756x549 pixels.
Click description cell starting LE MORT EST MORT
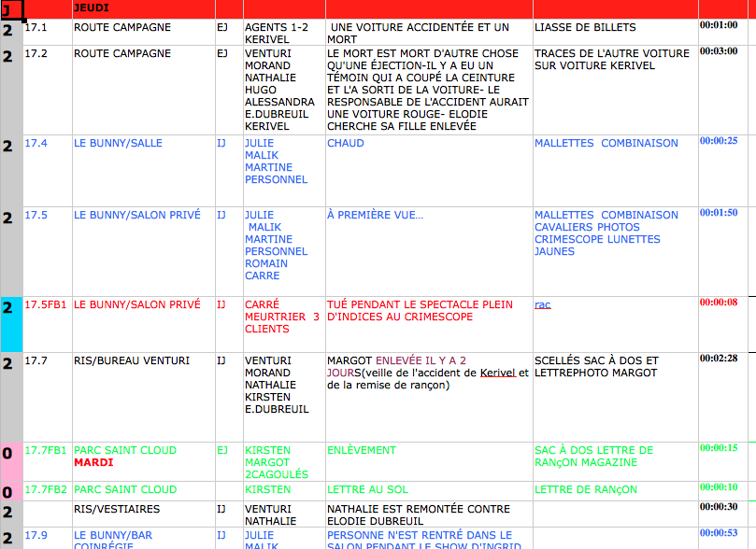[429, 90]
